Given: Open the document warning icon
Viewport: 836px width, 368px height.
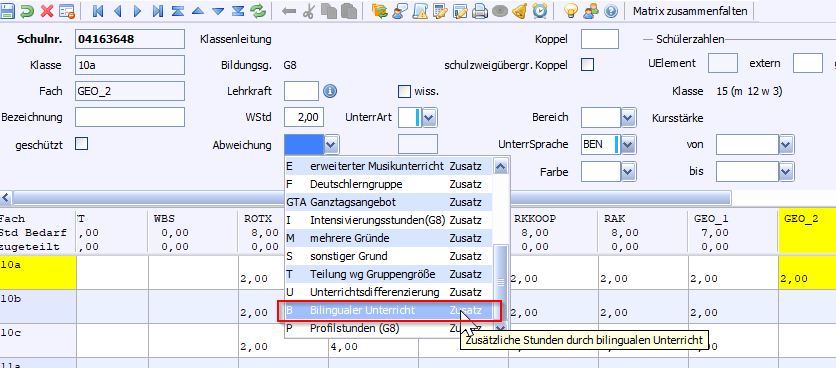Looking at the screenshot, I should tap(420, 11).
